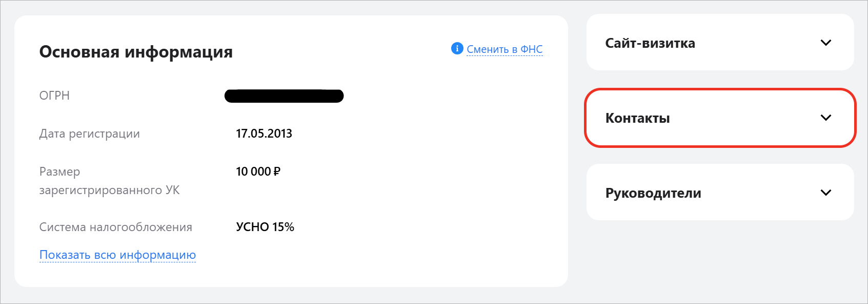Expand Контакты with its chevron arrow
The width and height of the screenshot is (868, 304).
coord(825,118)
